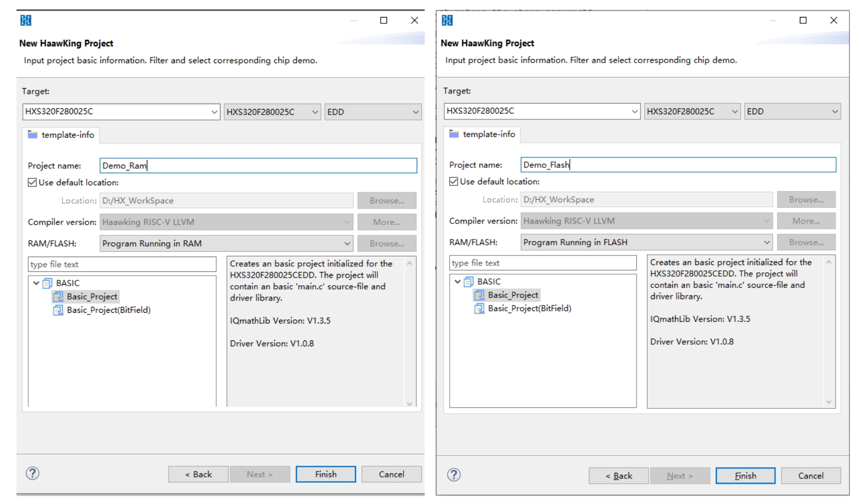The image size is (861, 504).
Task: Click the HaawKing app icon in the Demo_Flash title bar
Action: [x=447, y=20]
